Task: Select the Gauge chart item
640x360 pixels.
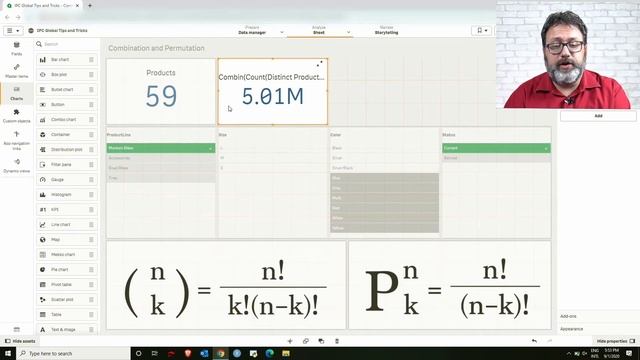Action: point(67,180)
